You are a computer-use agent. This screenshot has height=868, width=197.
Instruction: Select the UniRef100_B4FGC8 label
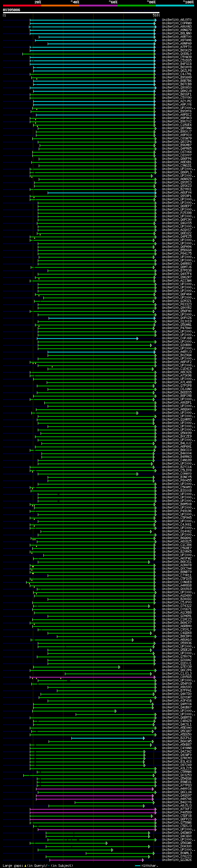pos(176,64)
